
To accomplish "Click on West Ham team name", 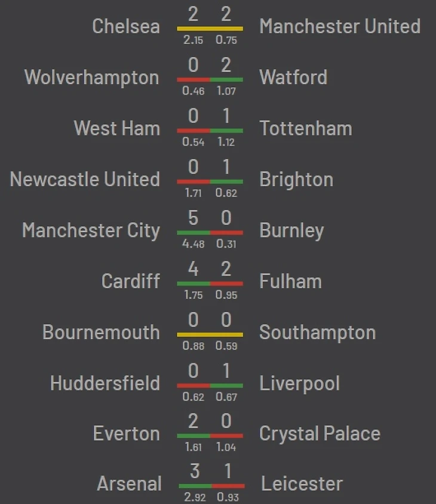I will pyautogui.click(x=116, y=128).
